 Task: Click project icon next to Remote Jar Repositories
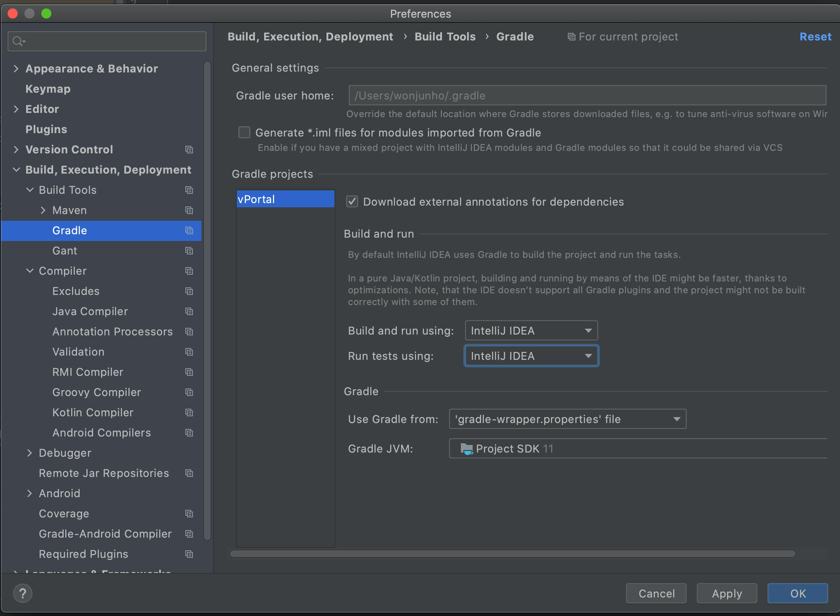pyautogui.click(x=189, y=473)
